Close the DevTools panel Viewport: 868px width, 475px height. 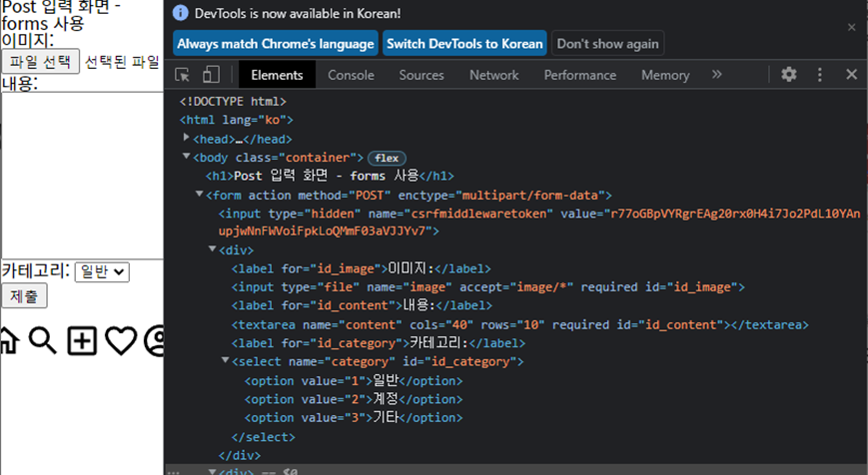coord(851,74)
